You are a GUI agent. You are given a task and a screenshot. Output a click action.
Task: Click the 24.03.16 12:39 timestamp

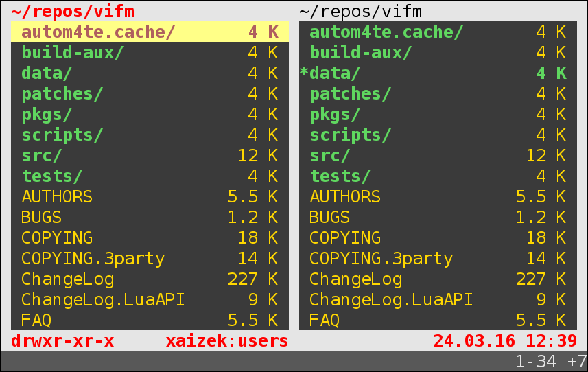click(505, 341)
